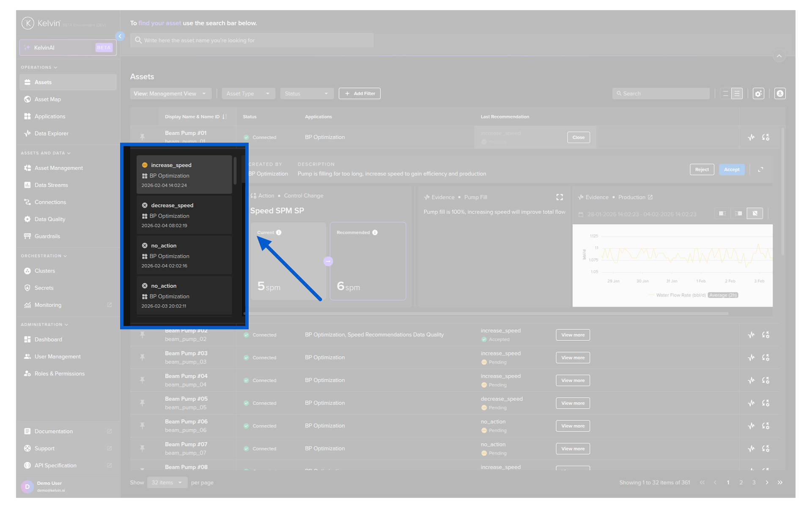Accept the increase_speed recommendation
The image size is (812, 508).
pyautogui.click(x=731, y=170)
